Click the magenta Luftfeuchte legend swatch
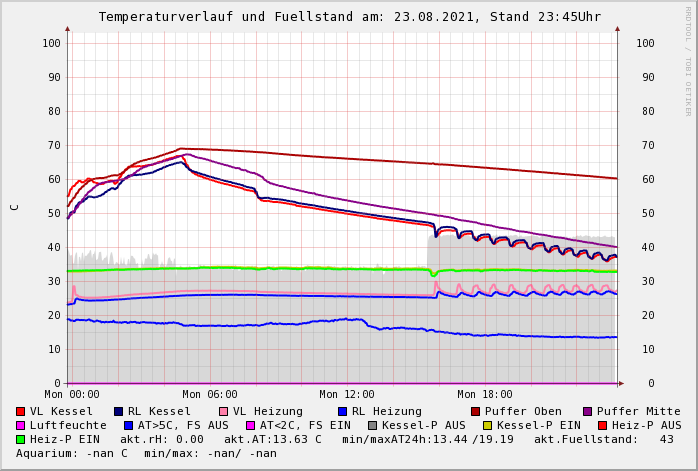The image size is (698, 471). pos(20,426)
